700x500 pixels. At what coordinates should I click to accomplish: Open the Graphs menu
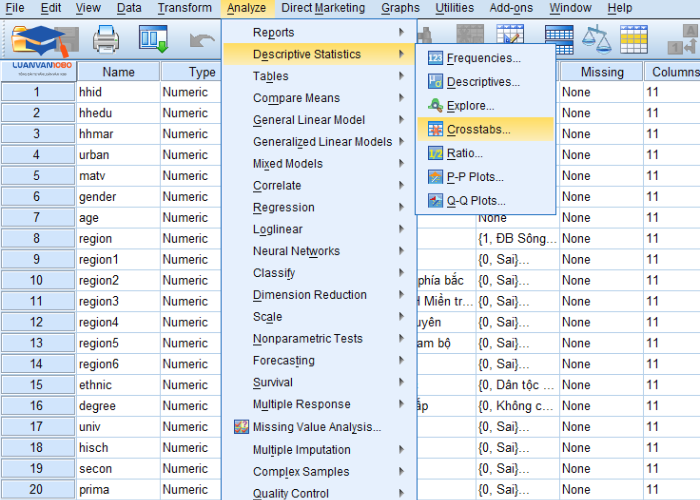click(400, 8)
